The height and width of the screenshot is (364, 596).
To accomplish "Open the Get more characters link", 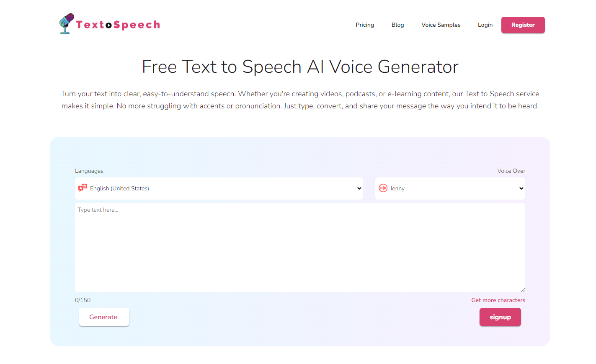I will [x=498, y=300].
